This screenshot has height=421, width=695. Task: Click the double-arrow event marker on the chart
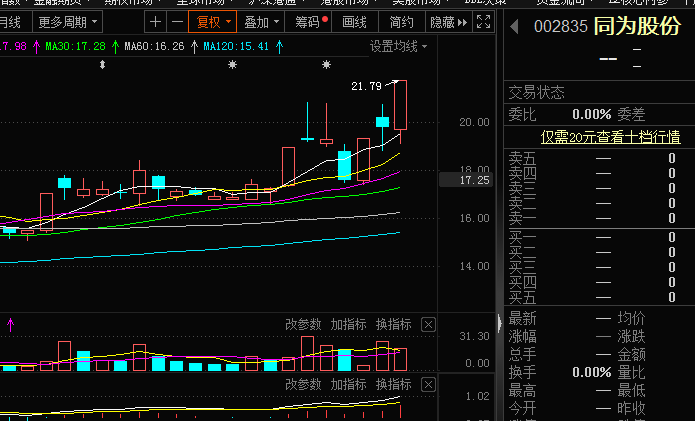tap(102, 65)
